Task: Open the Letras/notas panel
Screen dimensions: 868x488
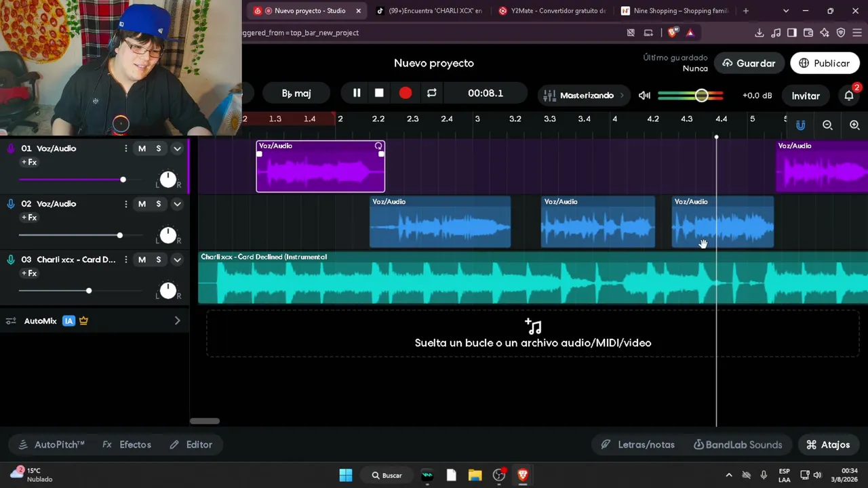Action: pos(638,445)
